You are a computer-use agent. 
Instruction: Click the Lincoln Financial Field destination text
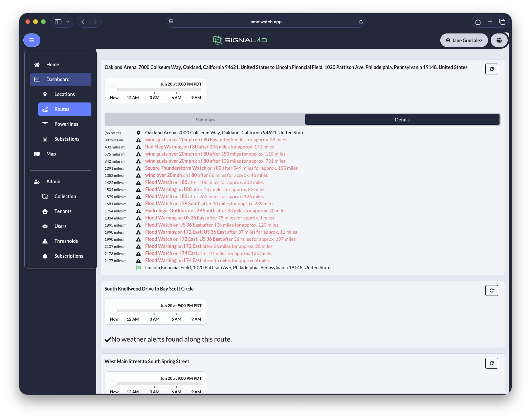click(239, 267)
